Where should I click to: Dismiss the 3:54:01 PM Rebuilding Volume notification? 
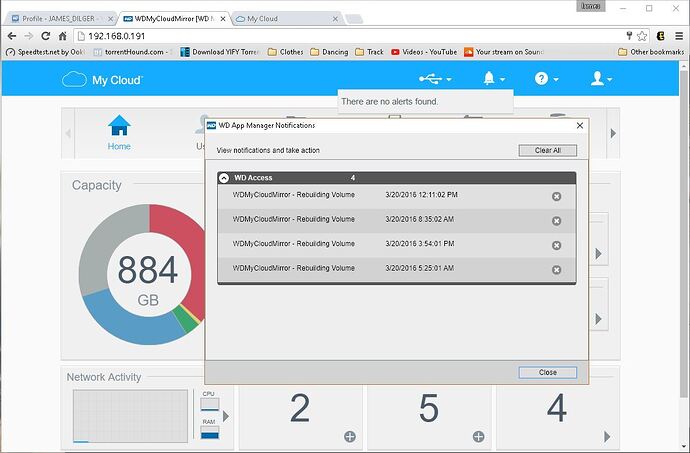tap(556, 245)
